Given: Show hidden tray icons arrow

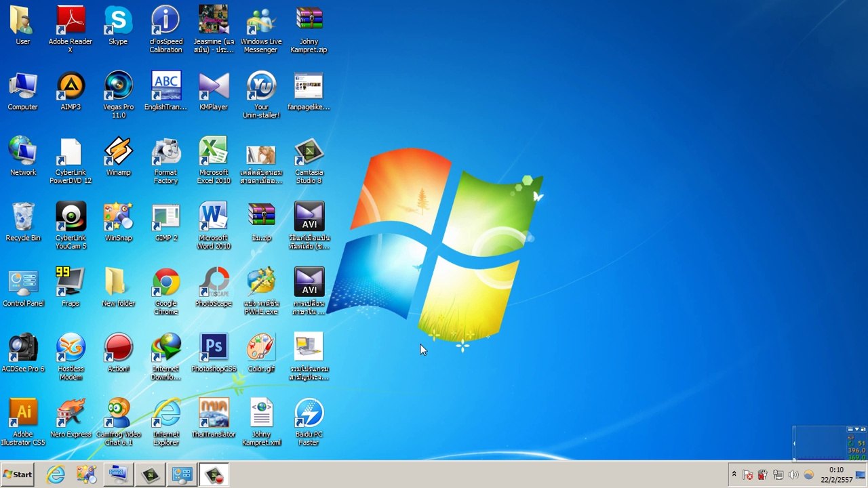Looking at the screenshot, I should [x=734, y=474].
